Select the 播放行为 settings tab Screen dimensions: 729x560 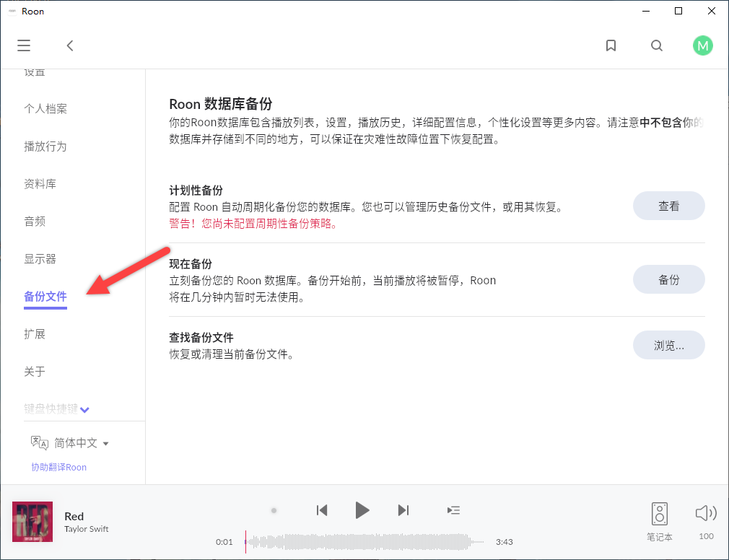point(45,146)
